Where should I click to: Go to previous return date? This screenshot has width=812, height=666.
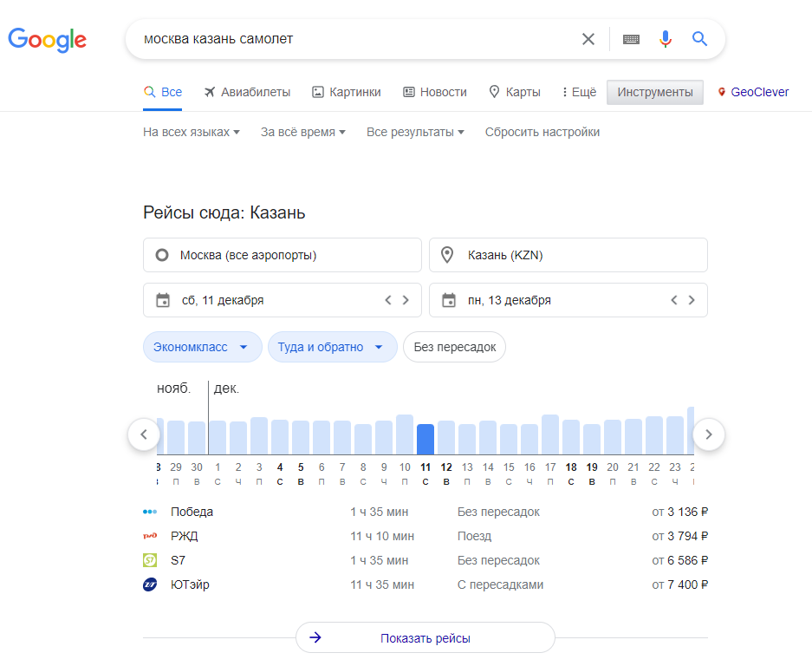point(673,300)
